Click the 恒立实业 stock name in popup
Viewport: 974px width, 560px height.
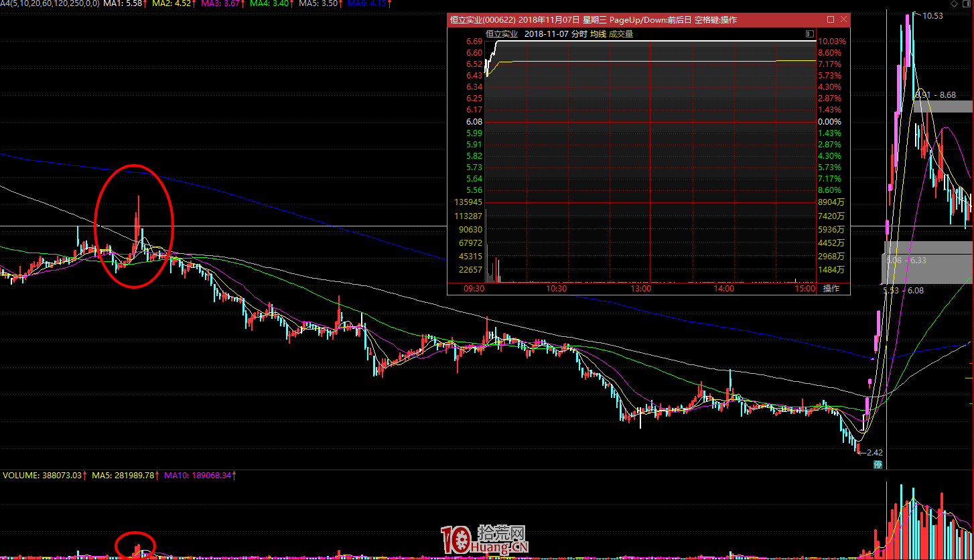[x=502, y=33]
